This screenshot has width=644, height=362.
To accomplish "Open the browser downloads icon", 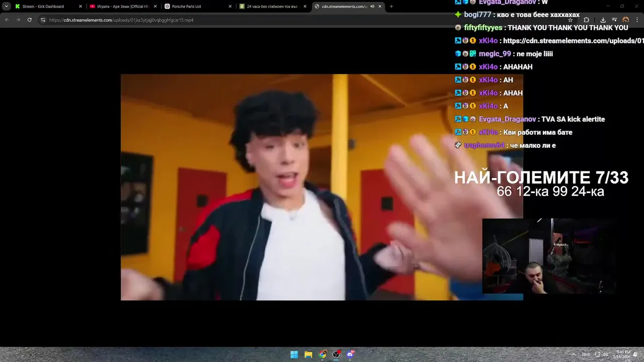I will pyautogui.click(x=603, y=20).
